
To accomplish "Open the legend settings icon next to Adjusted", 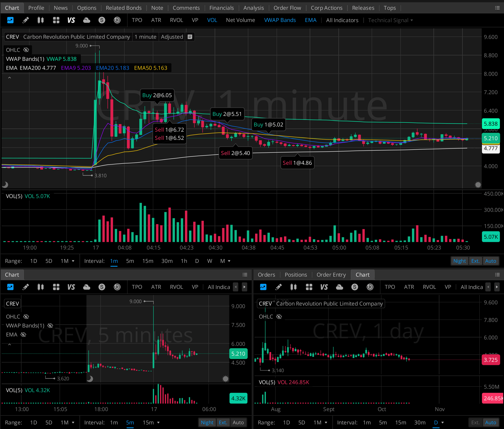I will (190, 37).
